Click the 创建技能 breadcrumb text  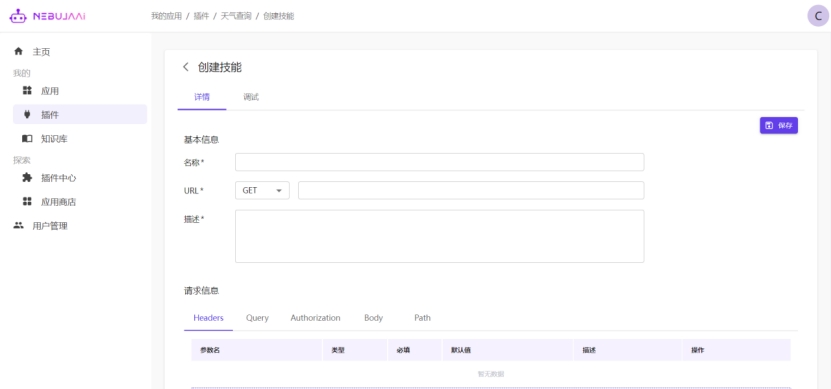278,16
